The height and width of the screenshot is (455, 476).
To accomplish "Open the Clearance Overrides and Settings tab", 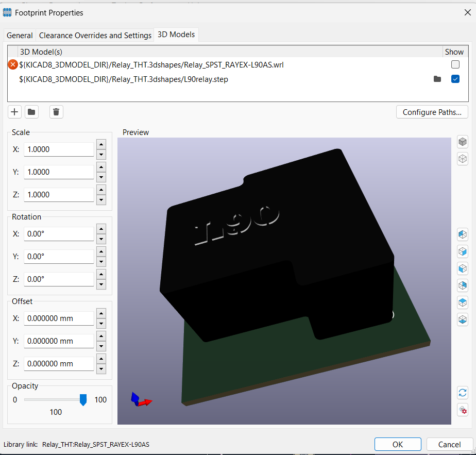I will 95,35.
